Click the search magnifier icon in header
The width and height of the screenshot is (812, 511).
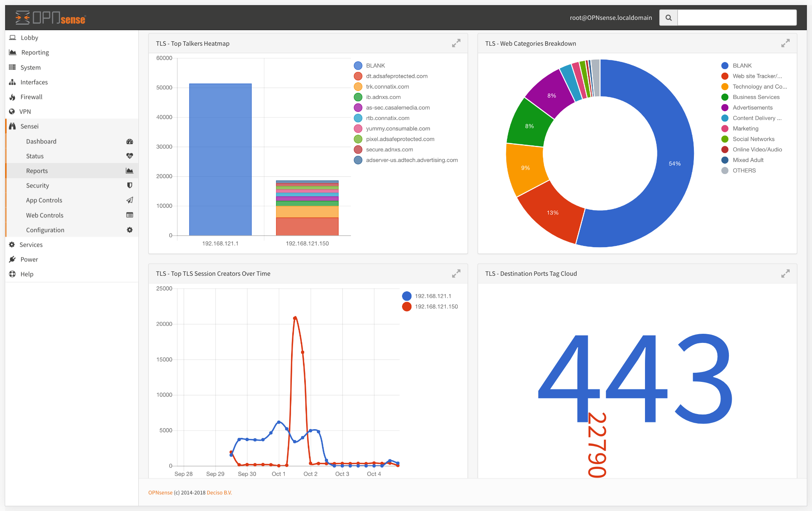pyautogui.click(x=668, y=17)
